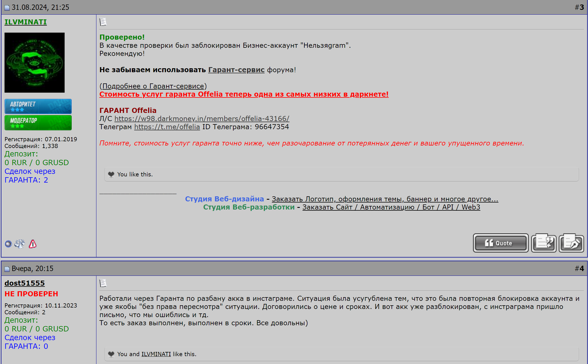Click post #4 document icon
The image size is (588, 364).
coord(103,283)
